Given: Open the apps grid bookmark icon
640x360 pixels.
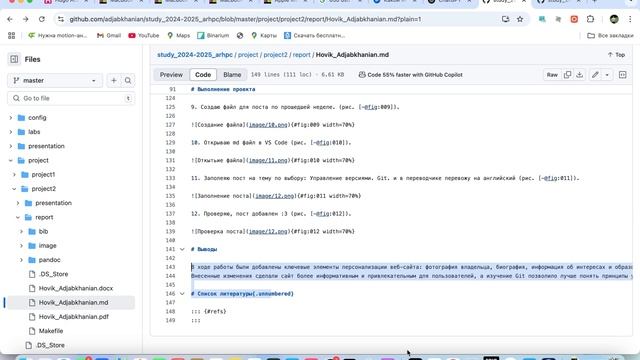Looking at the screenshot, I should (11, 36).
